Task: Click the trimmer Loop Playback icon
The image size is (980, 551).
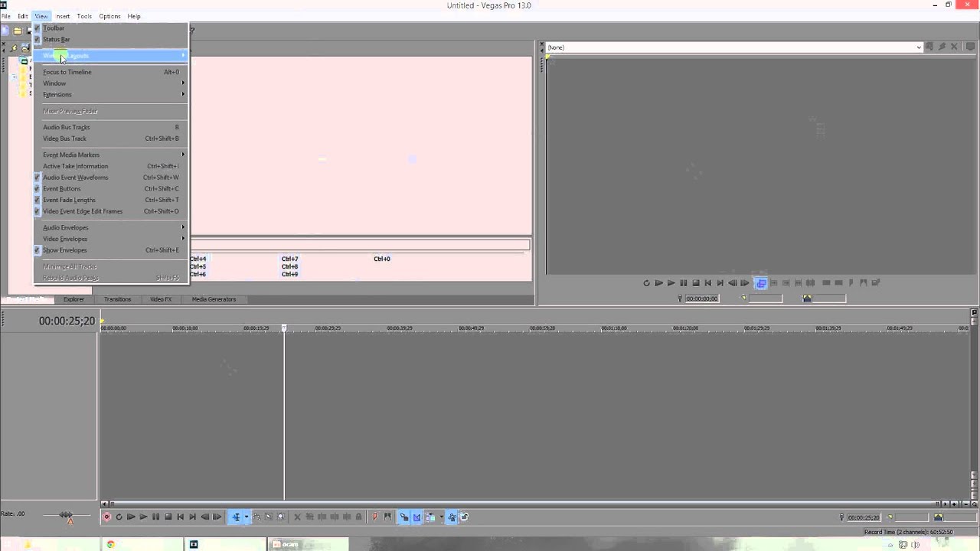Action: coord(646,283)
